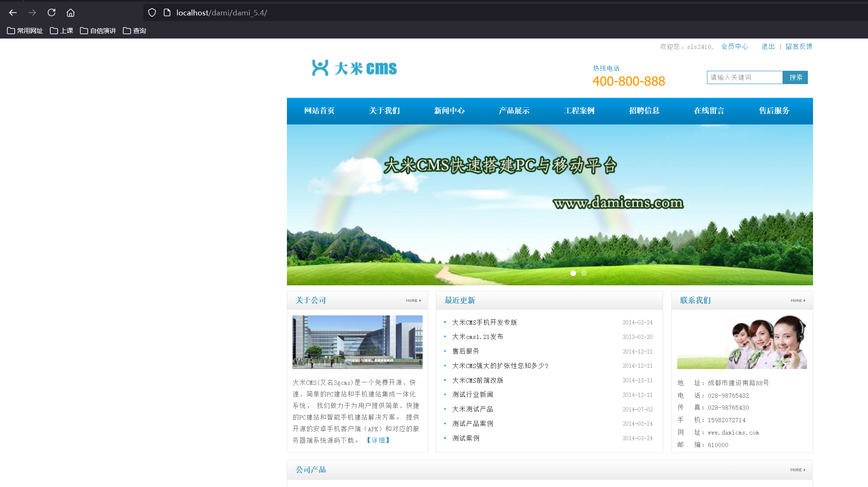This screenshot has width=868, height=487.
Task: Click the company building thumbnail image
Action: point(357,342)
